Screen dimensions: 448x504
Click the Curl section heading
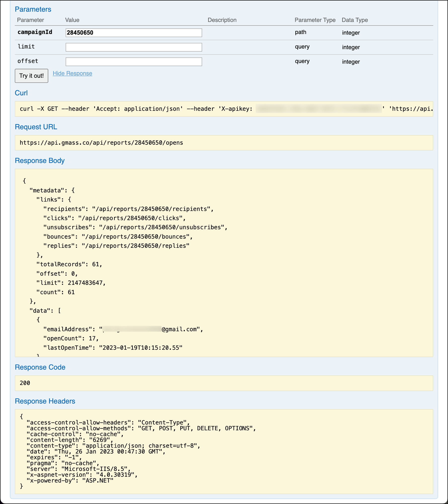(21, 93)
